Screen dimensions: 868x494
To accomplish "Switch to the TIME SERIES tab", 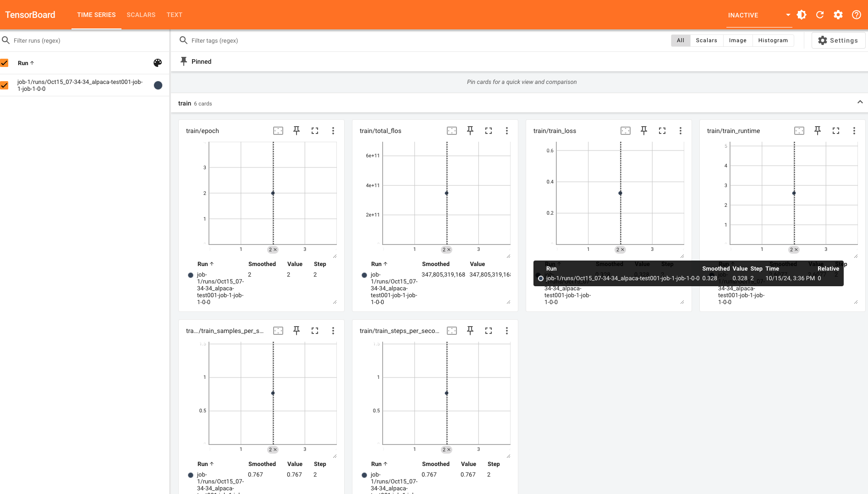I will (x=96, y=15).
